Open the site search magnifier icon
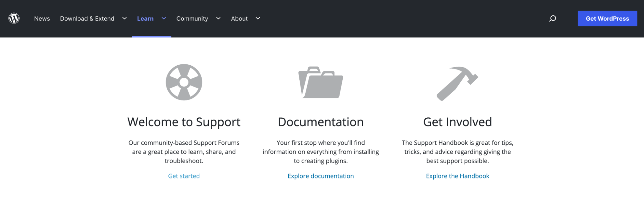Viewport: 644px width, 200px height. coord(553,18)
